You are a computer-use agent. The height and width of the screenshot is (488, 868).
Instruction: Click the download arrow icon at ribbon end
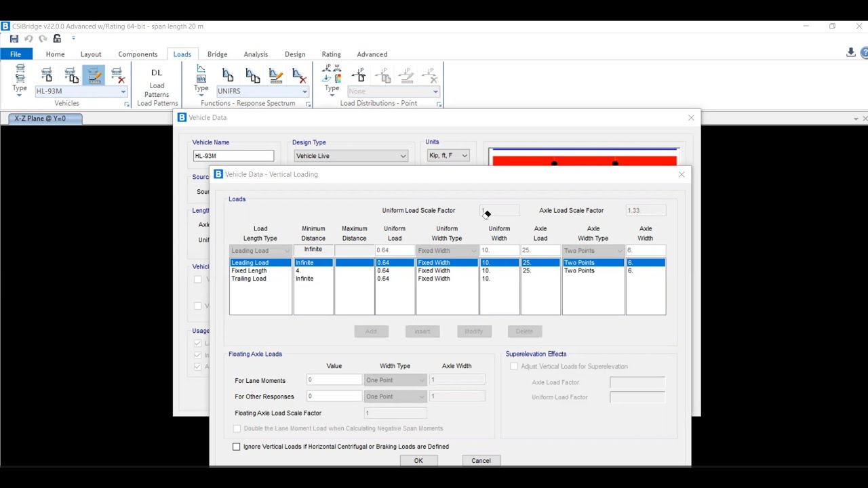coord(850,53)
